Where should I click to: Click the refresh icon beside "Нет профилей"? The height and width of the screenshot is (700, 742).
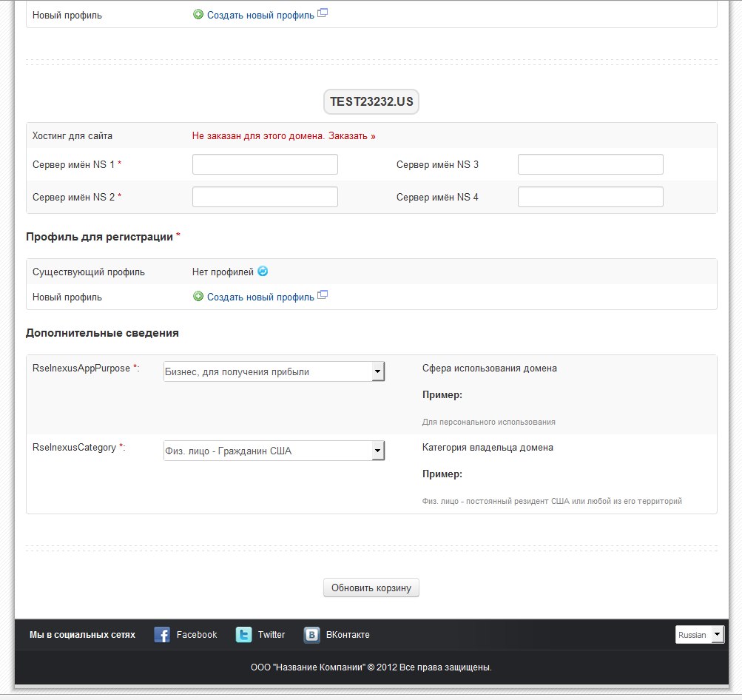[263, 272]
